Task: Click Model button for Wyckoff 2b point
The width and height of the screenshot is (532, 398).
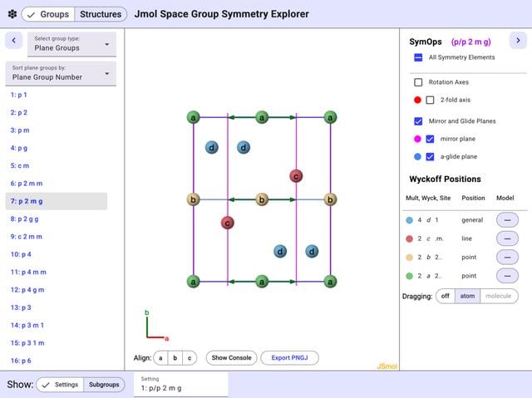Action: (507, 258)
